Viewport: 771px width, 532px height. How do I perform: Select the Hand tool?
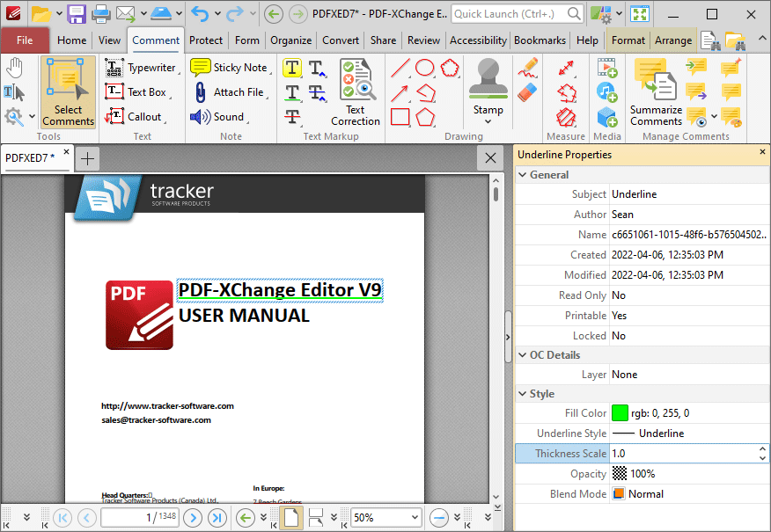[15, 68]
